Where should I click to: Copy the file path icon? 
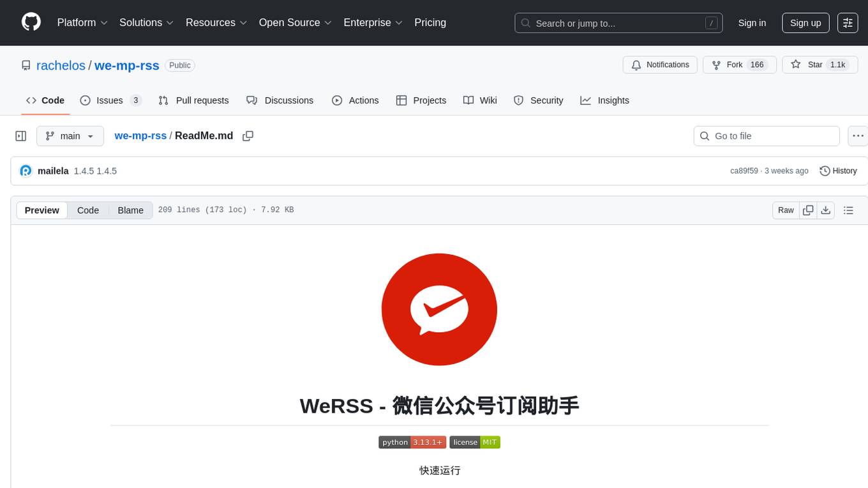pyautogui.click(x=248, y=136)
